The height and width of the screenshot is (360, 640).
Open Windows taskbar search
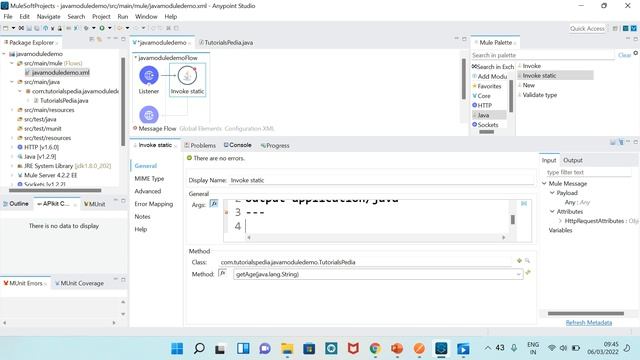[x=199, y=348]
